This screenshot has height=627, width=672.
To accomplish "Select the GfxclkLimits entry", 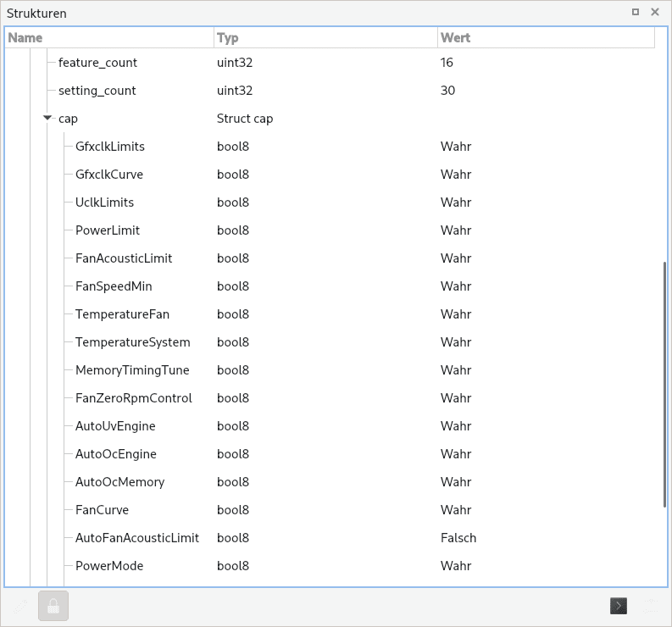I will 110,147.
